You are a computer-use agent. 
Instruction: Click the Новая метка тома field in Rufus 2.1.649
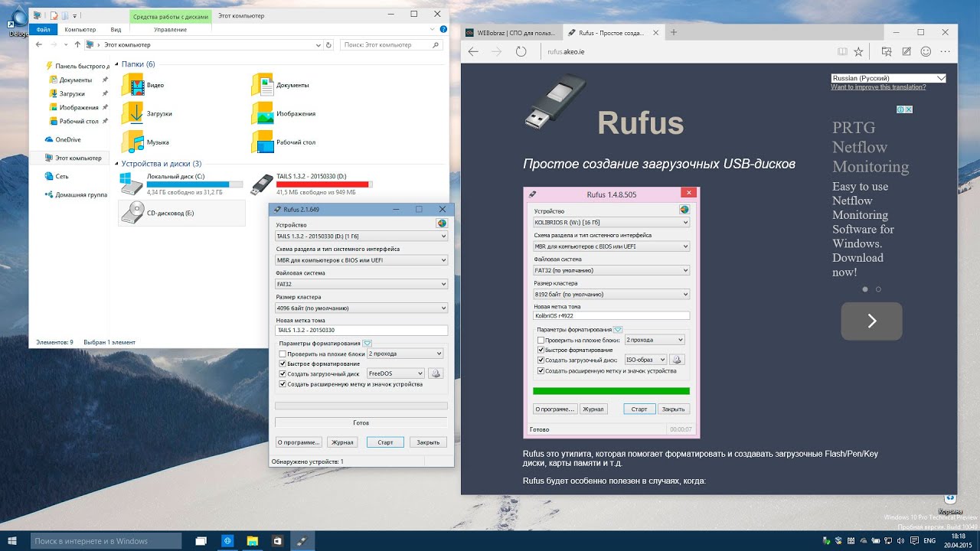point(361,331)
